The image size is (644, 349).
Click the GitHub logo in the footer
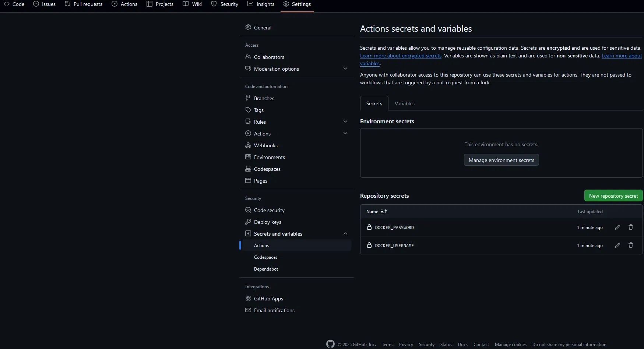click(330, 344)
